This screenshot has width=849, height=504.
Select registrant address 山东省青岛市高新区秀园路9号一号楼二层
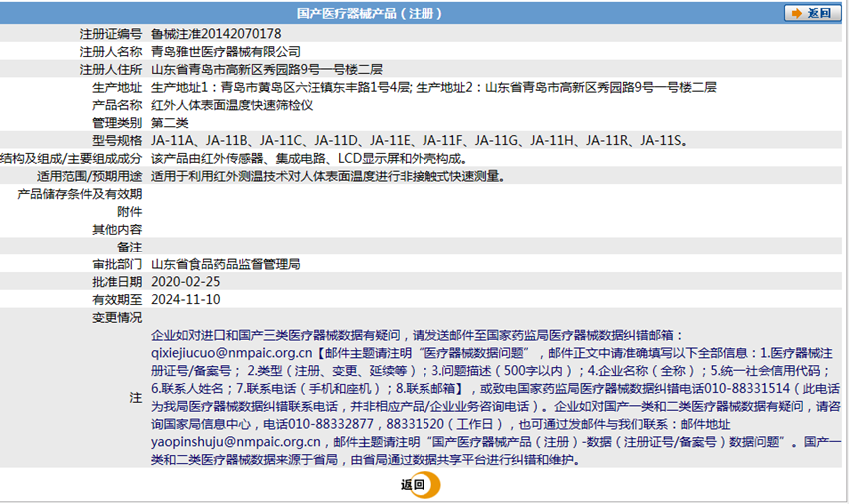(267, 69)
